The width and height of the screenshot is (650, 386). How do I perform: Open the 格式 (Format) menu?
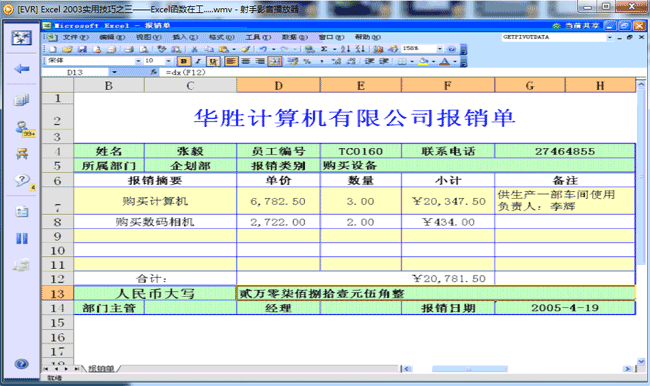pyautogui.click(x=221, y=37)
